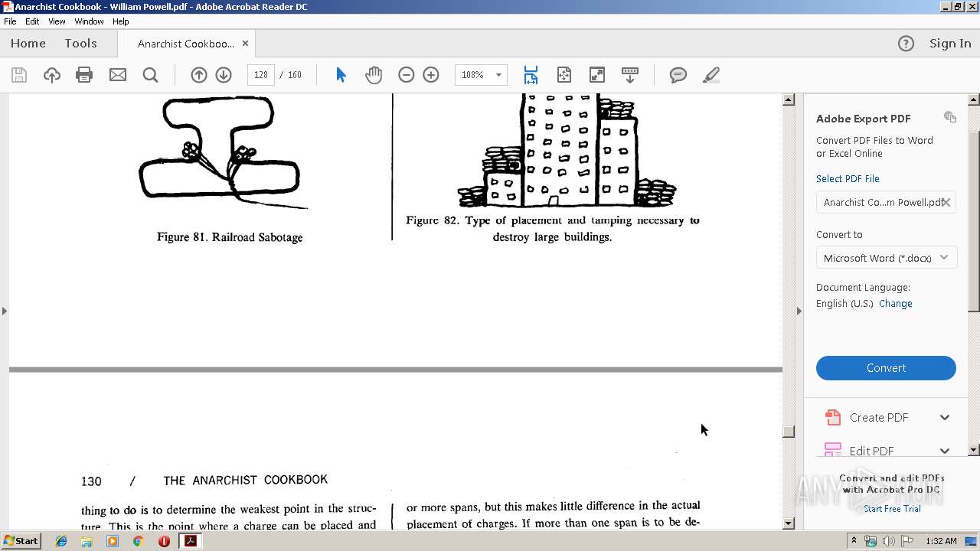Open the File menu
Screen dimensions: 980x551
[10, 21]
